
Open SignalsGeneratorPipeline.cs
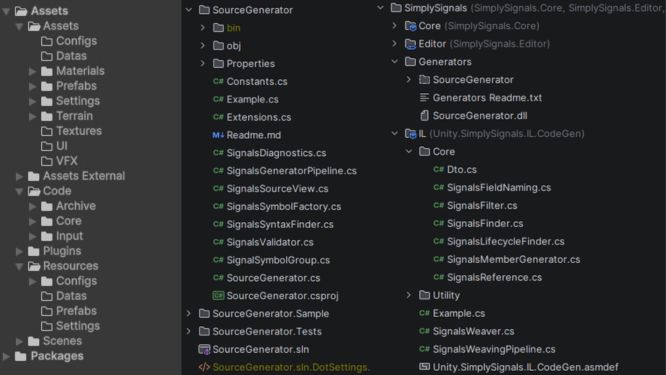tap(291, 171)
